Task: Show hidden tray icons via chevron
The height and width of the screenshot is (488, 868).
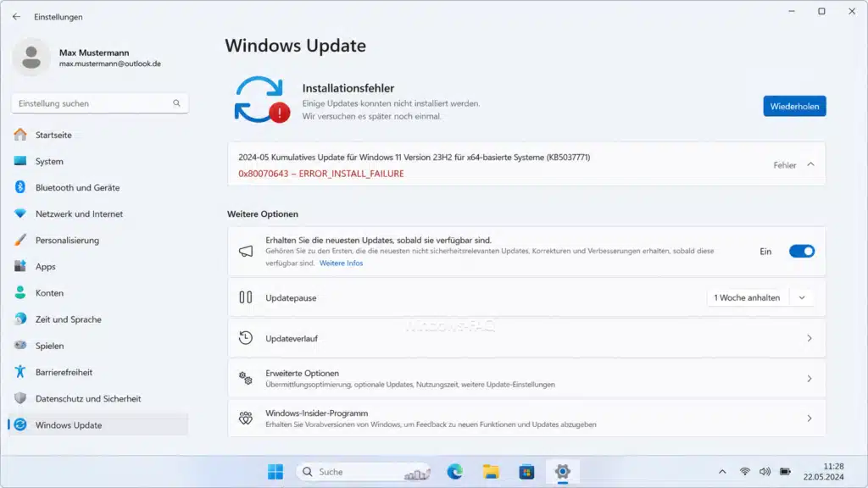Action: [722, 471]
